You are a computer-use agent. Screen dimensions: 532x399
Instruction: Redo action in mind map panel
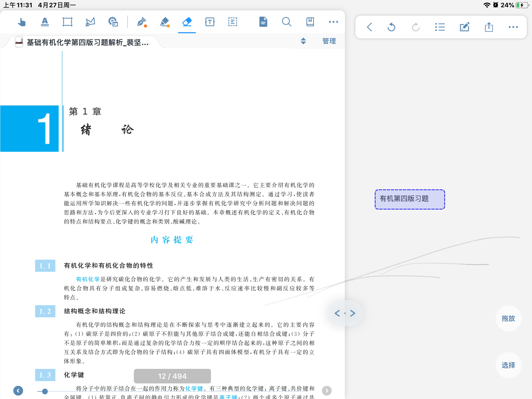pos(416,27)
